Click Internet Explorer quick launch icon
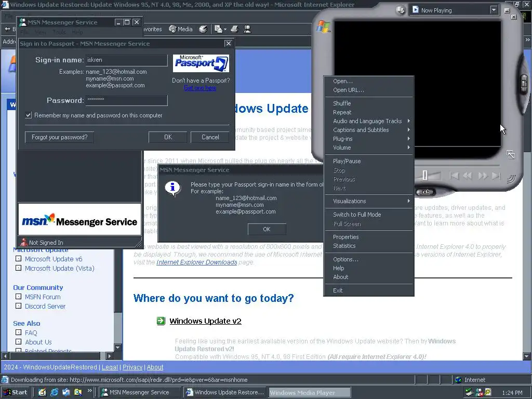Viewport: 532px width, 399px height. coord(54,392)
